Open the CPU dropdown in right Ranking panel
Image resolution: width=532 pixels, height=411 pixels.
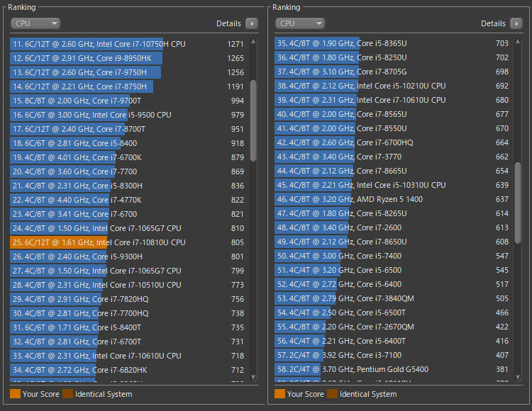[300, 23]
